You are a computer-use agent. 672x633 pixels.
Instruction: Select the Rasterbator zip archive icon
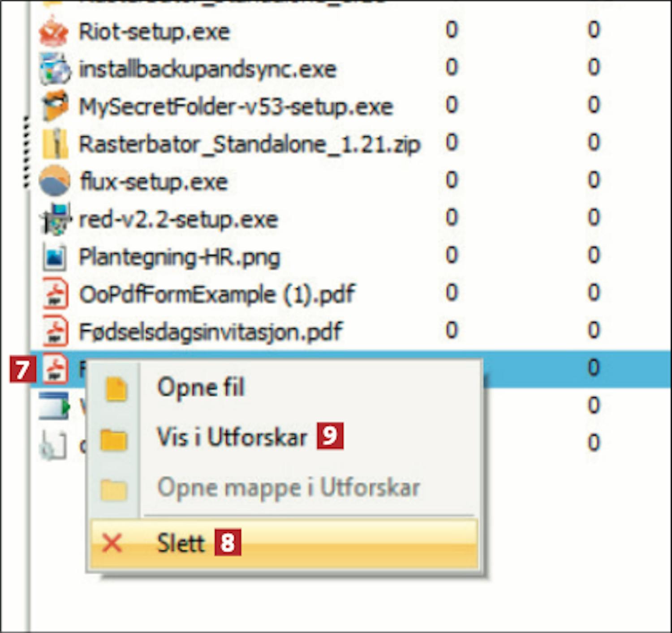55,144
